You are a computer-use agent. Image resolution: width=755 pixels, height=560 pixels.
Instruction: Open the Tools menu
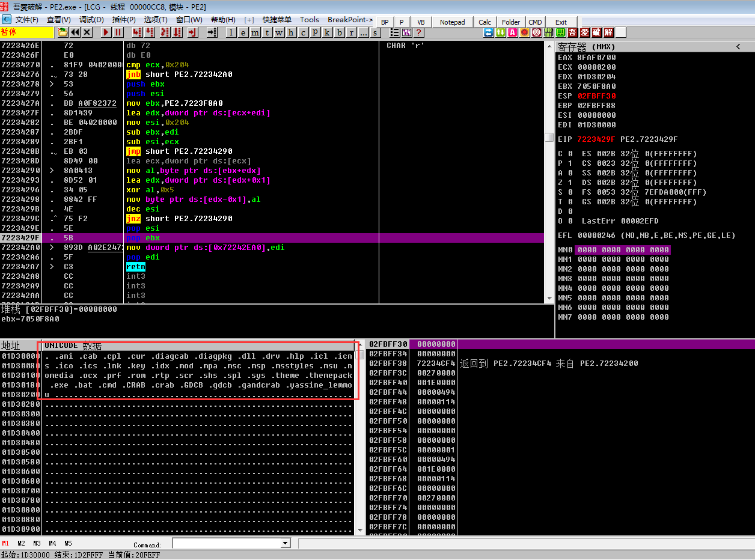pyautogui.click(x=310, y=20)
